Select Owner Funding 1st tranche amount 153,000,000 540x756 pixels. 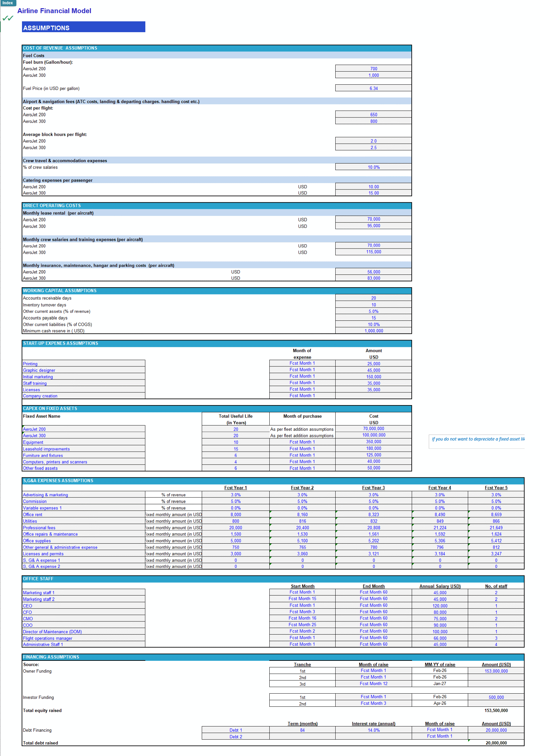point(496,671)
